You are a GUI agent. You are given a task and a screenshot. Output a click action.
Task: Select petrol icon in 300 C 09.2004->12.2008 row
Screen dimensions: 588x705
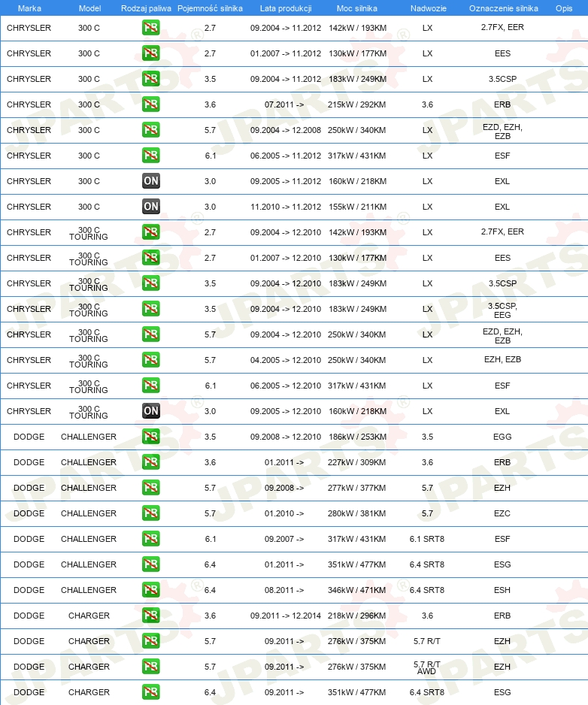click(150, 130)
